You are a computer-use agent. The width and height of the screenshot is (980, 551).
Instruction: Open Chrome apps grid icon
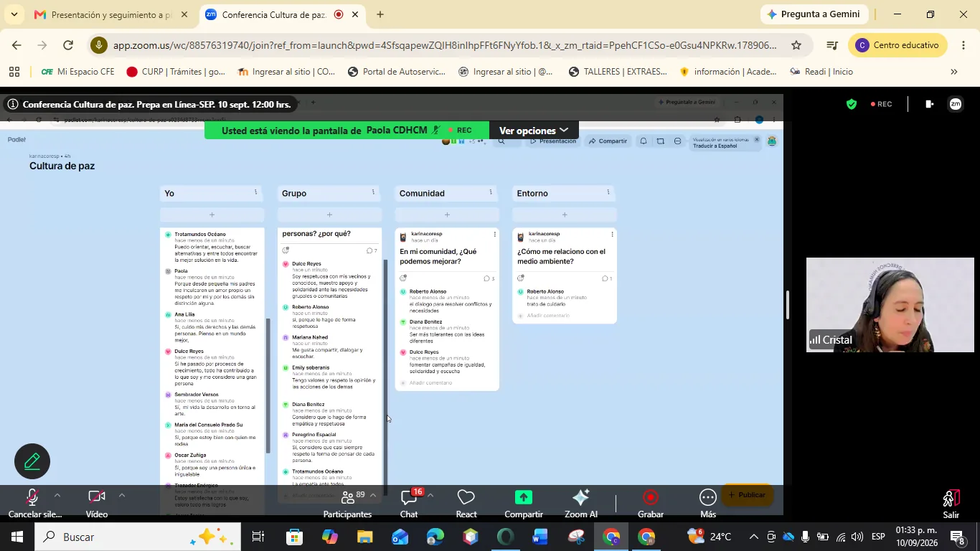[14, 72]
